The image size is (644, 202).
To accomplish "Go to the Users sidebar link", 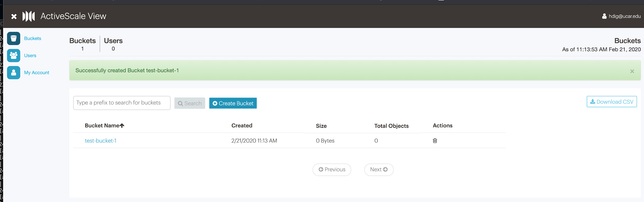I will pyautogui.click(x=30, y=56).
